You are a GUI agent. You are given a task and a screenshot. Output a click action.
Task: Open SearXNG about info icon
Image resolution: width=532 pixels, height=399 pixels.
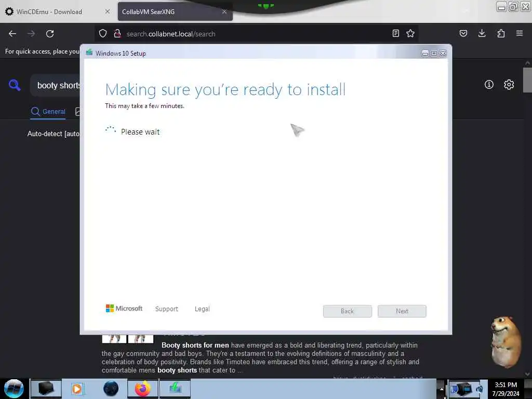pyautogui.click(x=489, y=85)
